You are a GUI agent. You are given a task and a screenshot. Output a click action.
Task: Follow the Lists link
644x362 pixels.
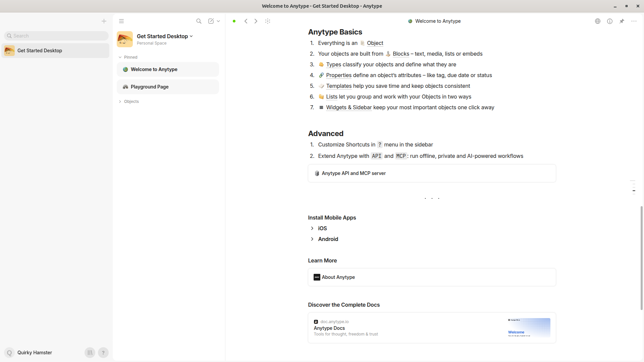(332, 97)
